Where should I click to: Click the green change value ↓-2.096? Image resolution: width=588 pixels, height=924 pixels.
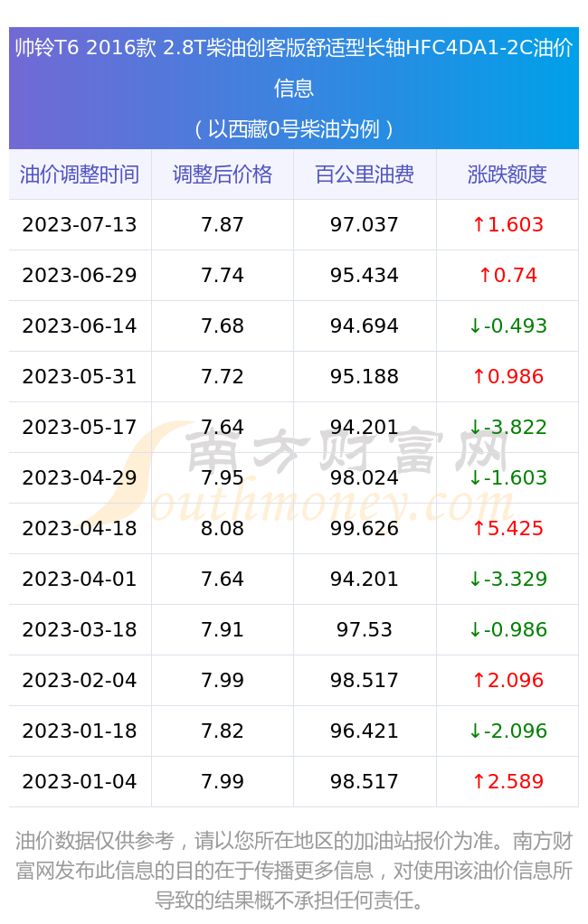pyautogui.click(x=507, y=731)
